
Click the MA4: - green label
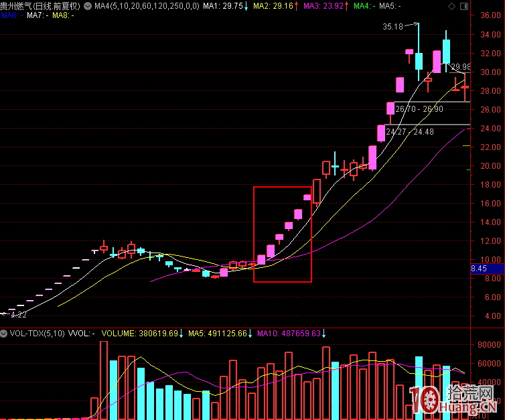tap(364, 6)
